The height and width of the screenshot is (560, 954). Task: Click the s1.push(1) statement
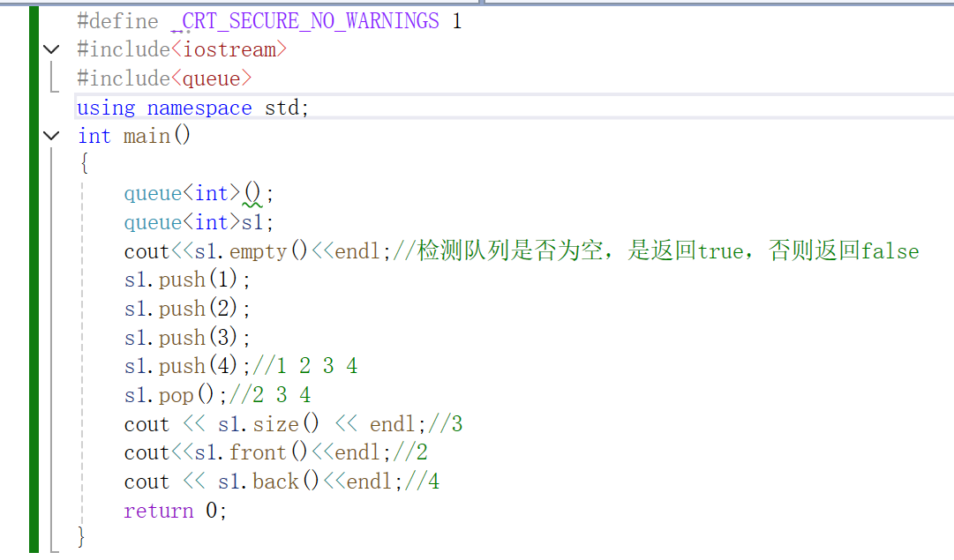point(187,280)
